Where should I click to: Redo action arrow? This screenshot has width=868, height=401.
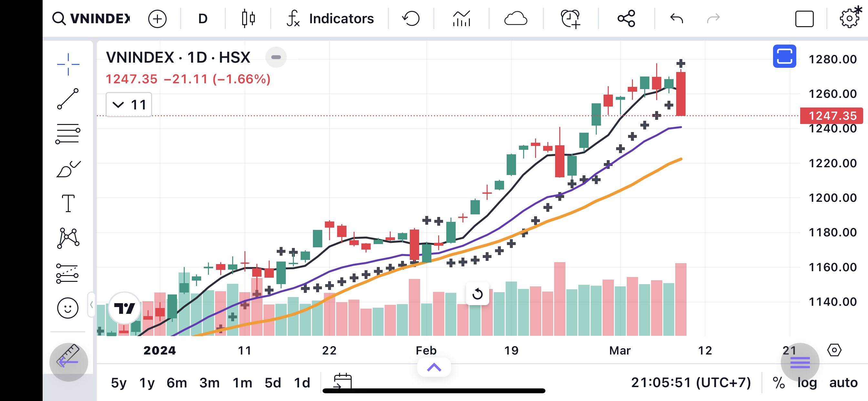coord(713,18)
